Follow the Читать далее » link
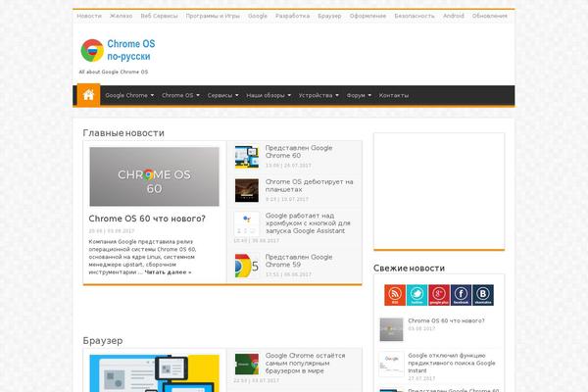 168,272
